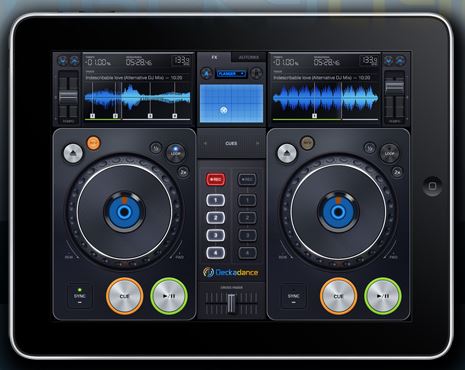
Task: Play or pause the left deck
Action: [169, 296]
